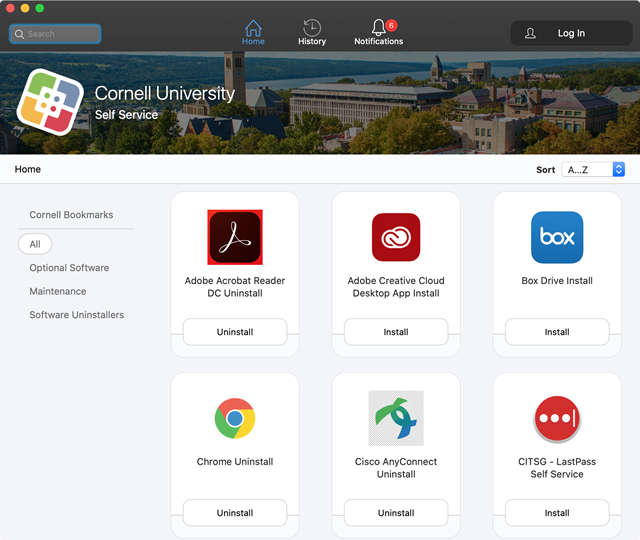Open the Sort A...Z dropdown

pyautogui.click(x=593, y=169)
